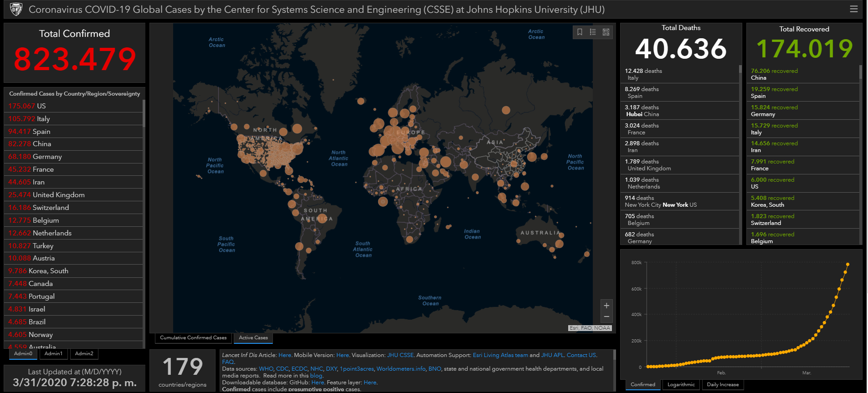
Task: Open the BNO data source link
Action: tap(435, 369)
